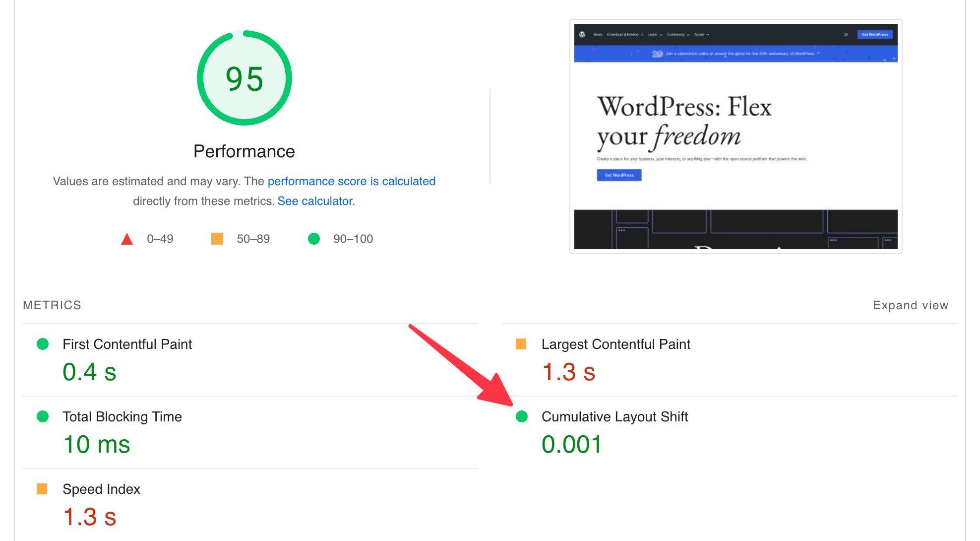Click the orange square beside Largest Contentful Paint
The width and height of the screenshot is (980, 541).
pos(521,344)
